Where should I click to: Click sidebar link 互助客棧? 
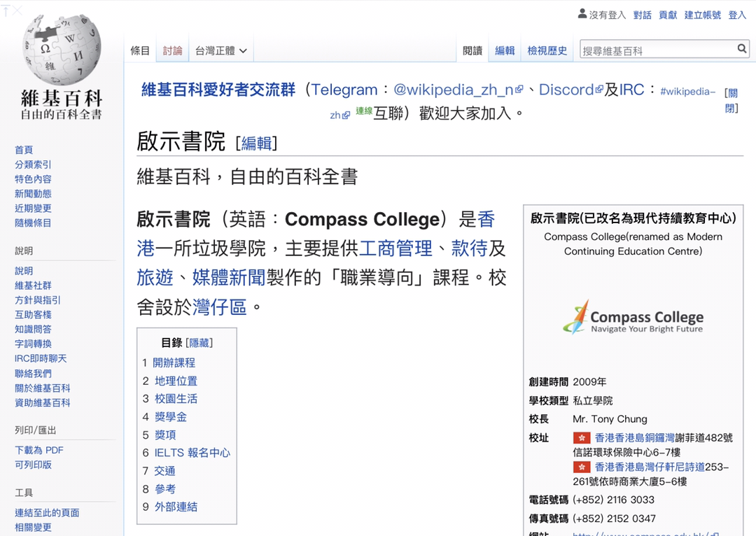click(33, 314)
